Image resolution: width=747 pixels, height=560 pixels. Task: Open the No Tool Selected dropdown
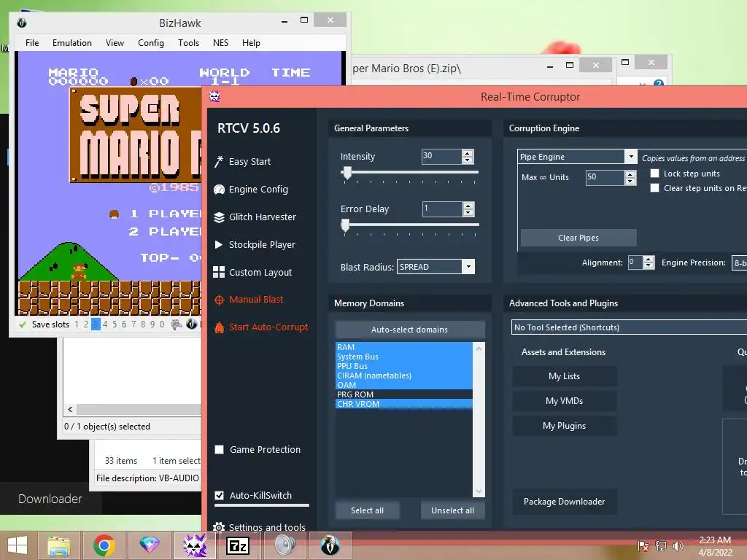[629, 327]
